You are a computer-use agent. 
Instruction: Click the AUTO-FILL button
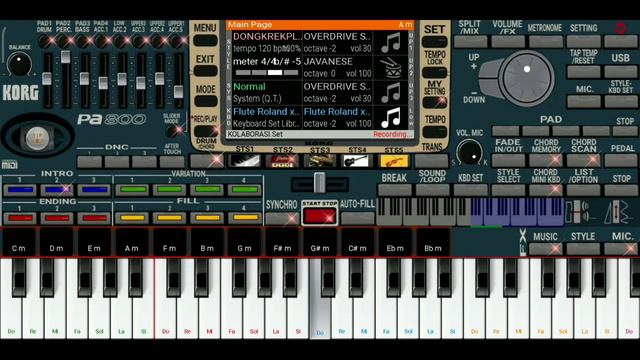coord(358,218)
